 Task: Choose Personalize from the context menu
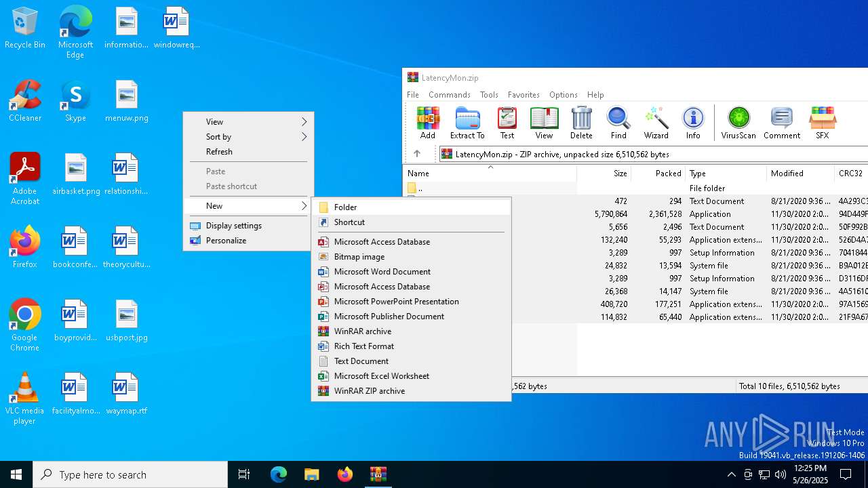[x=248, y=241]
